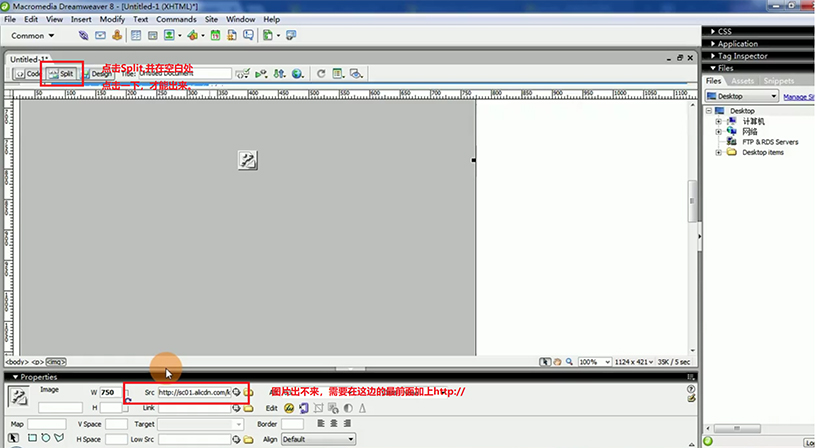Click the Insert Table icon
The width and height of the screenshot is (815, 448).
click(x=135, y=35)
